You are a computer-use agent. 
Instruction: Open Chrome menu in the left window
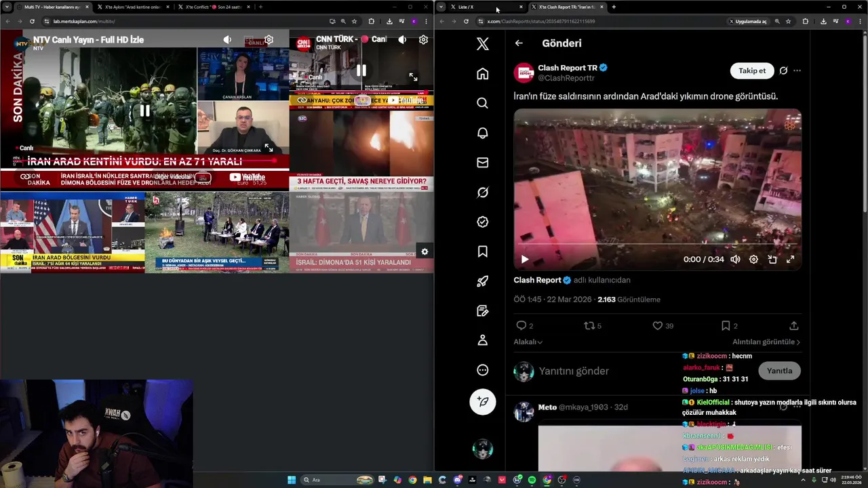pyautogui.click(x=426, y=21)
